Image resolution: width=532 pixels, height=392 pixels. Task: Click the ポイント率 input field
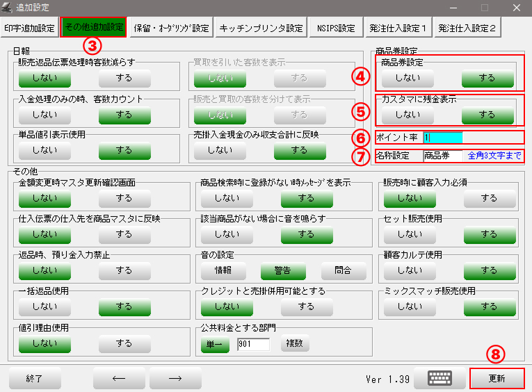(x=442, y=138)
